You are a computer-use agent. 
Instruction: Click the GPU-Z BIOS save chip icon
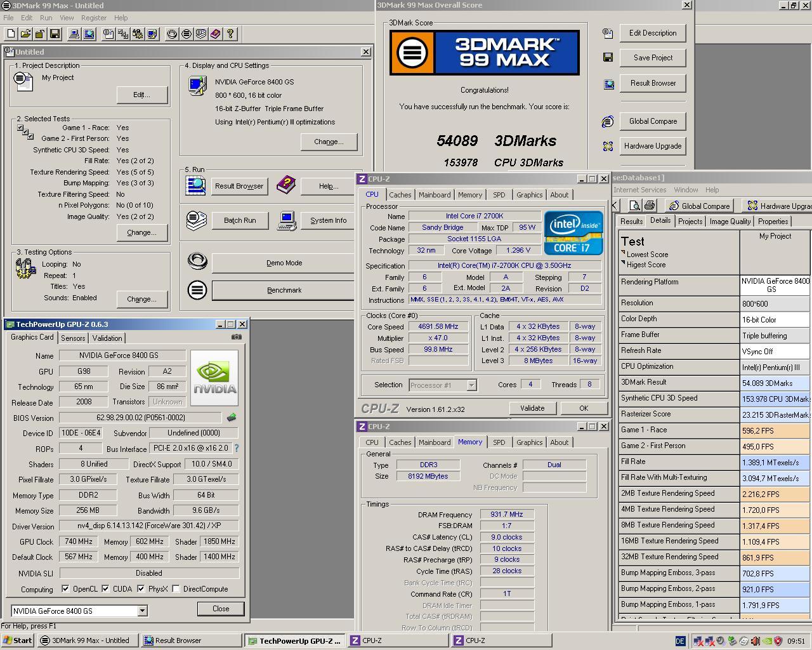pos(232,418)
